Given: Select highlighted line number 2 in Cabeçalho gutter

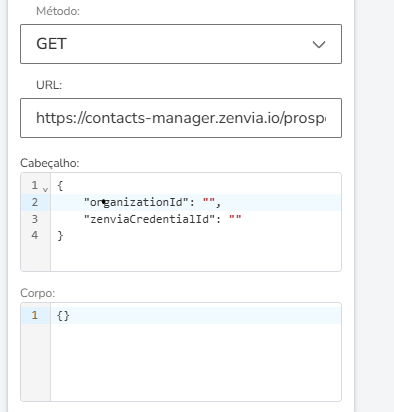Looking at the screenshot, I should [x=35, y=202].
